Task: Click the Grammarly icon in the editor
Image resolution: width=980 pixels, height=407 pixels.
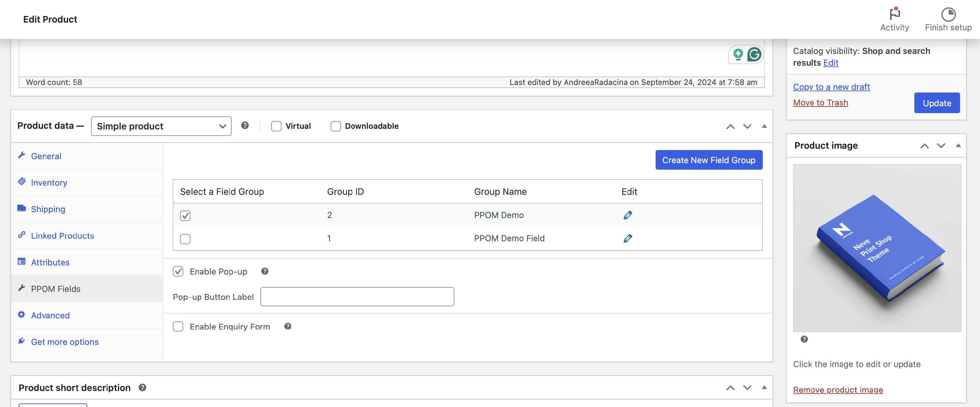Action: pyautogui.click(x=754, y=55)
